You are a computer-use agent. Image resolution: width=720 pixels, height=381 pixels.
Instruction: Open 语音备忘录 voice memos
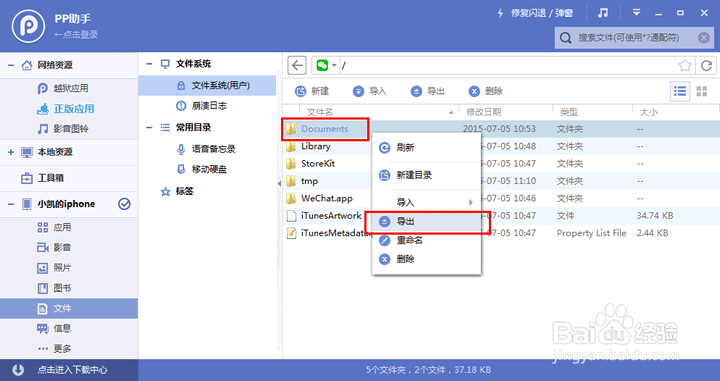(x=206, y=149)
